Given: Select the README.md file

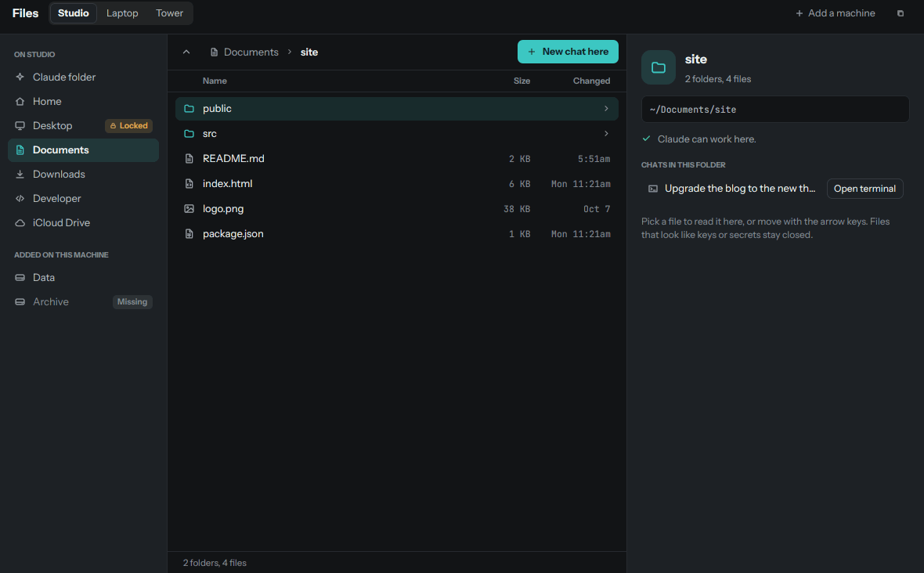Looking at the screenshot, I should tap(396, 158).
